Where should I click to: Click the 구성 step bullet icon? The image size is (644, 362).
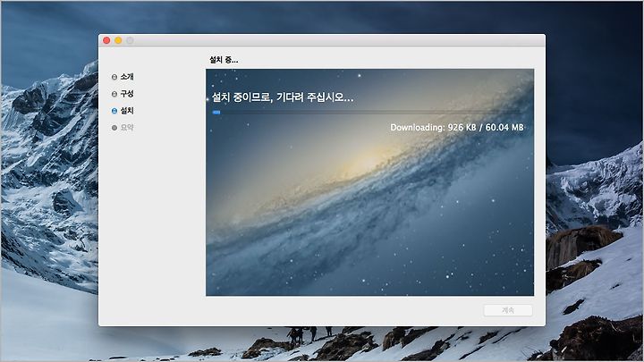114,94
